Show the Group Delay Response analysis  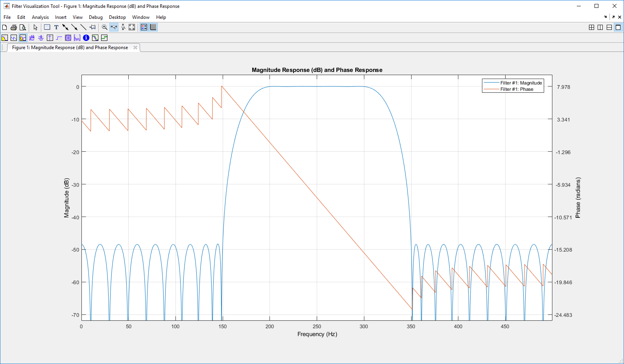tap(32, 38)
